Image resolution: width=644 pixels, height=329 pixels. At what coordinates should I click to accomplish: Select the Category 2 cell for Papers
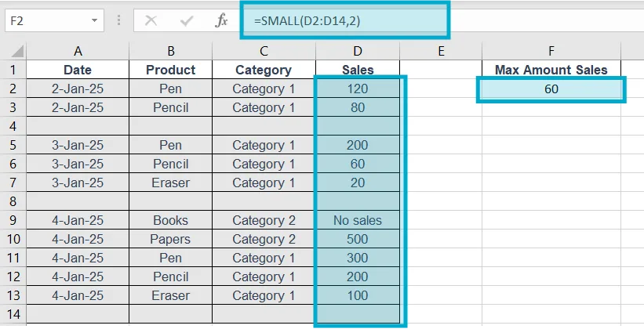coord(264,239)
